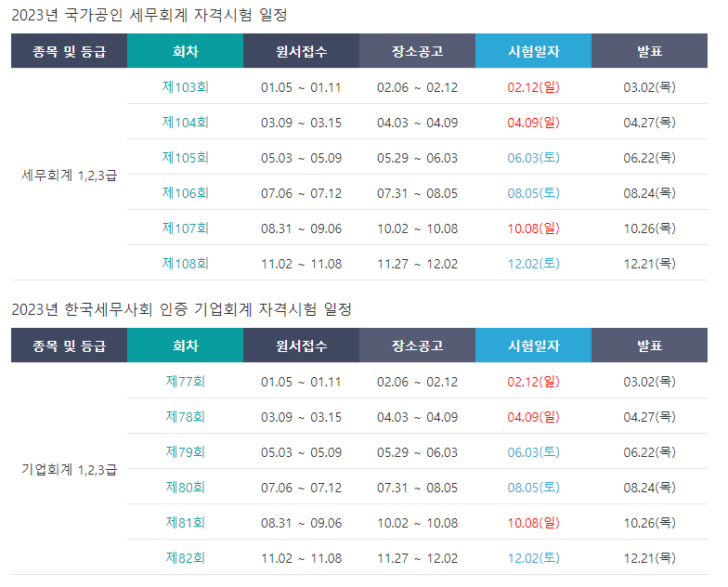Click 원서접수 header in 기업회계 table
The image size is (728, 587).
[x=301, y=346]
